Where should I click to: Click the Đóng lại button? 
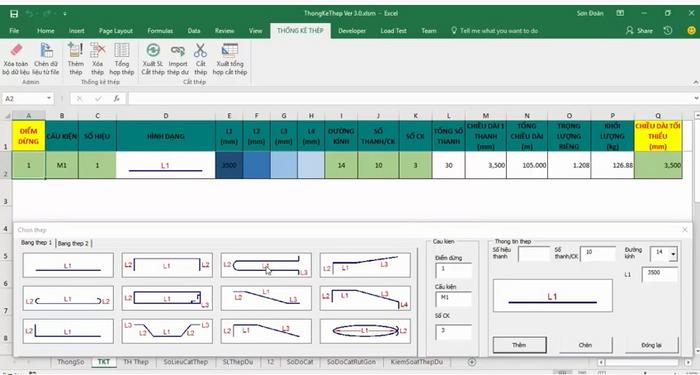[x=651, y=345]
